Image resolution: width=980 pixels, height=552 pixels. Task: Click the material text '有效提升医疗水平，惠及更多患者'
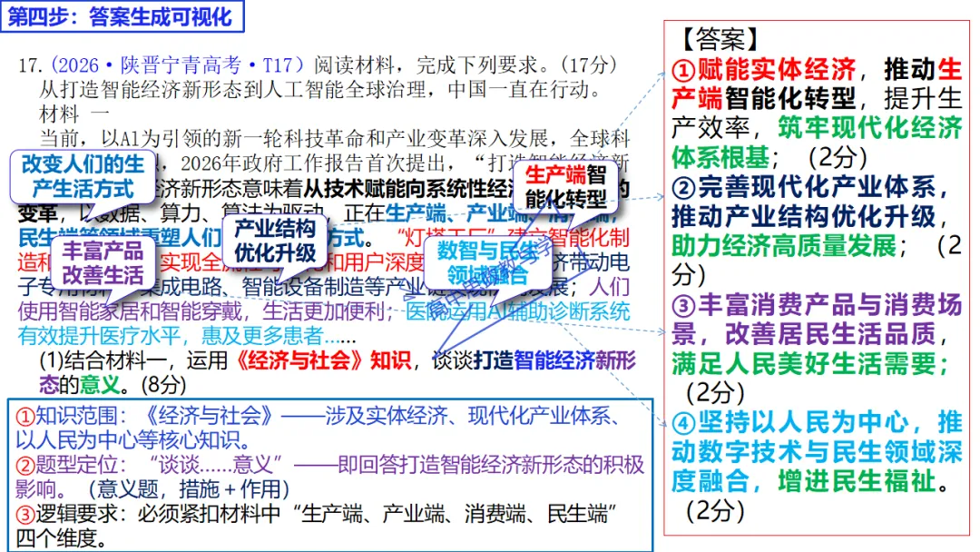(x=170, y=336)
